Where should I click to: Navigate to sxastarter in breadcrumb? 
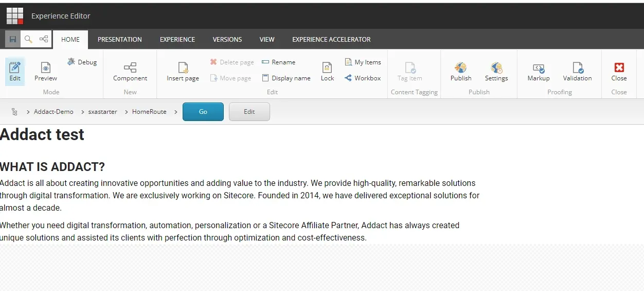coord(102,112)
